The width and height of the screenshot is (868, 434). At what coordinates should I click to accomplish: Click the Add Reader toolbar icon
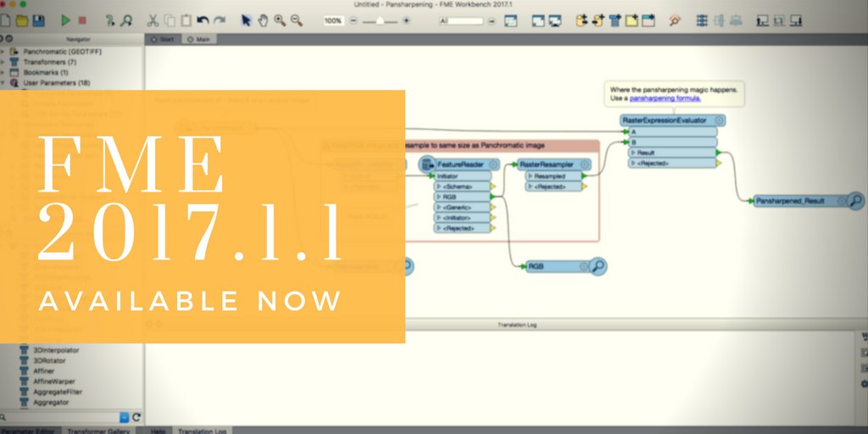tap(581, 21)
